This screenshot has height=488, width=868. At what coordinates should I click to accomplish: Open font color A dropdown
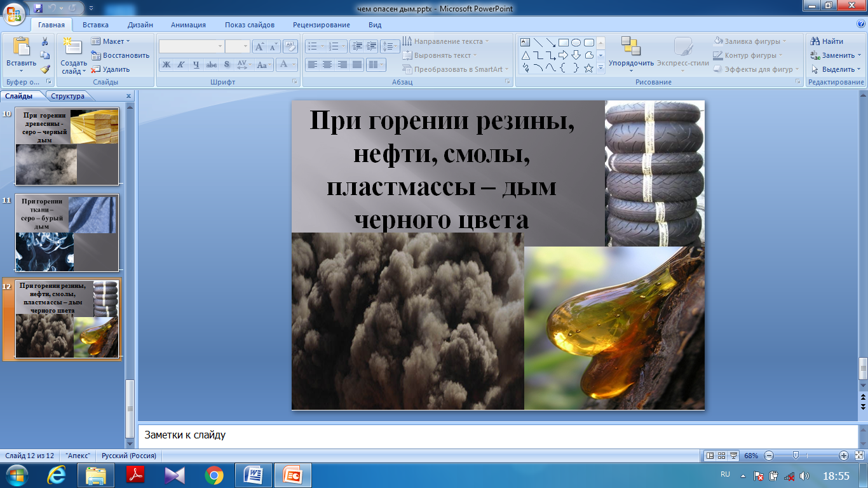(287, 64)
